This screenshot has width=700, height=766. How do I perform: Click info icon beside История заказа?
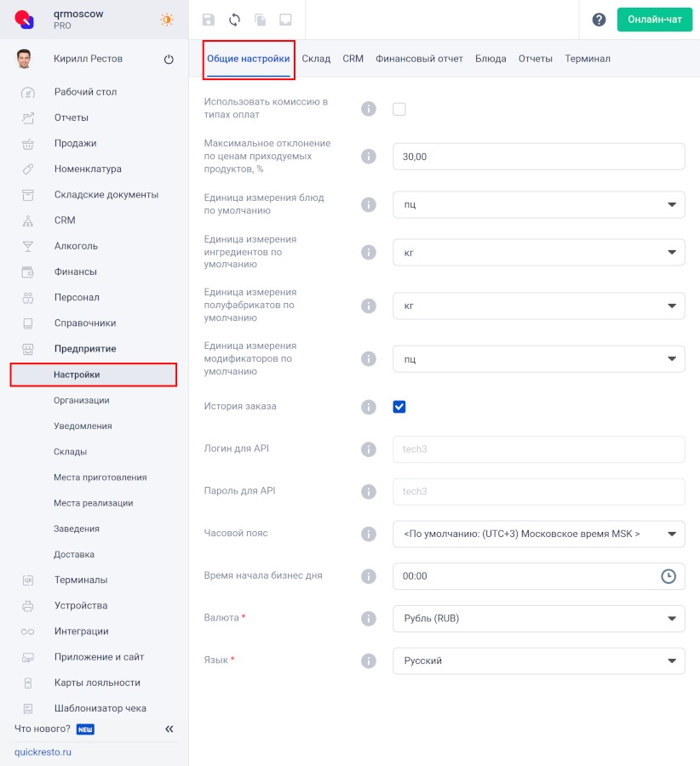pyautogui.click(x=369, y=407)
